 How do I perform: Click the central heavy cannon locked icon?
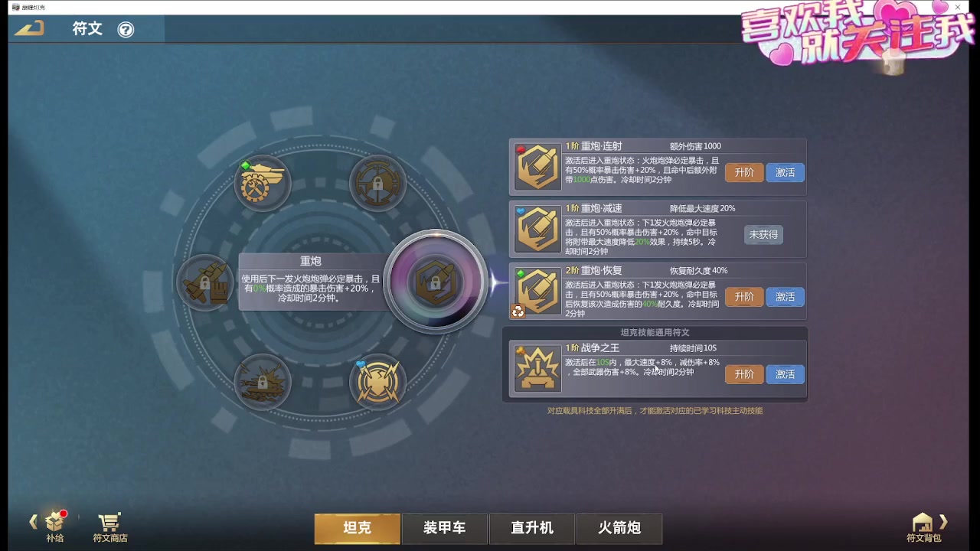click(436, 282)
